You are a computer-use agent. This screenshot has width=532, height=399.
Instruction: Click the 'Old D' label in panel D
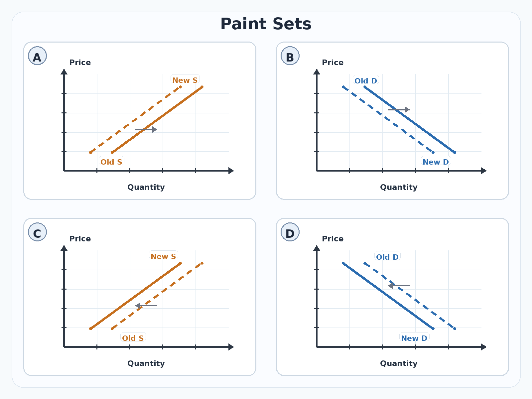tap(387, 257)
